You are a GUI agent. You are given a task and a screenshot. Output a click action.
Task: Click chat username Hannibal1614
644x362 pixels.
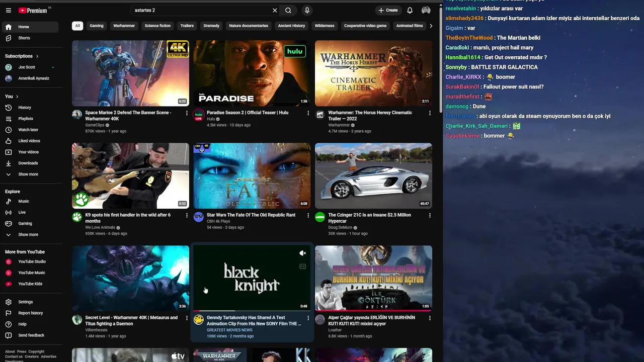(x=463, y=57)
